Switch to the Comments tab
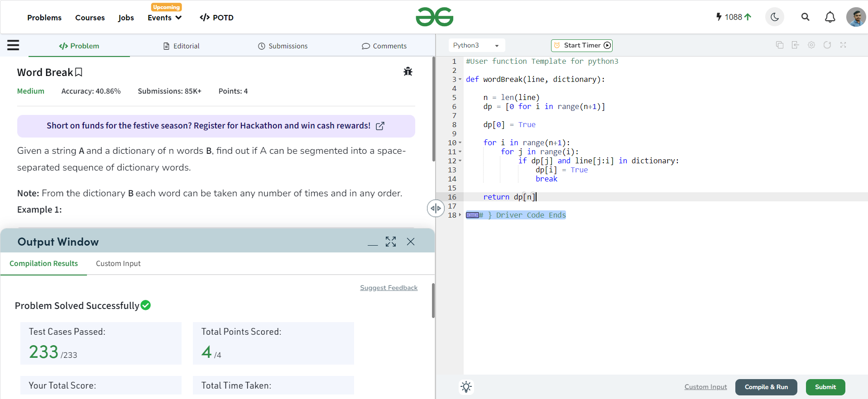This screenshot has width=868, height=399. 384,46
